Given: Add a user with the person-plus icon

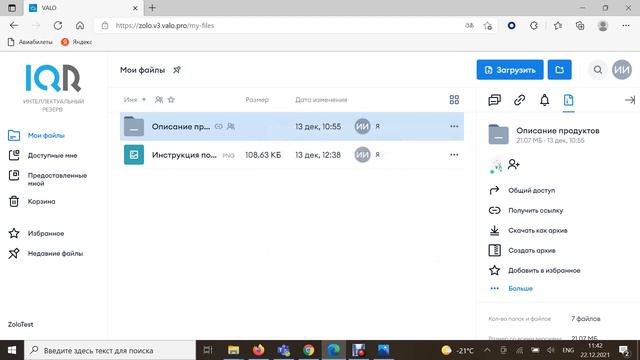Looking at the screenshot, I should 513,164.
